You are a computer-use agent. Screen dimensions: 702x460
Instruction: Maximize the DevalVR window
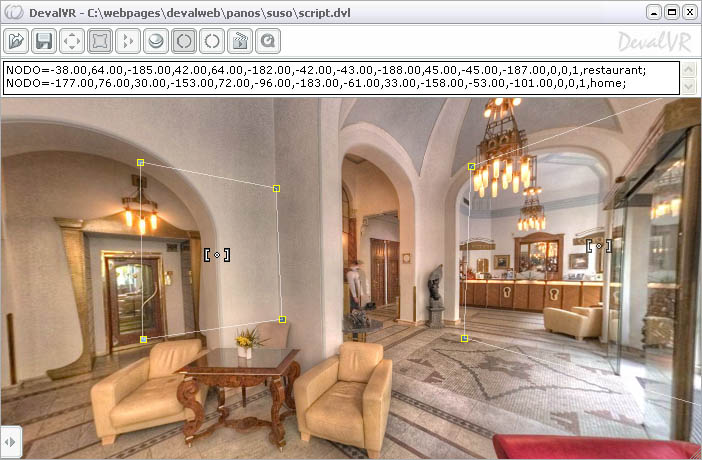coord(672,12)
